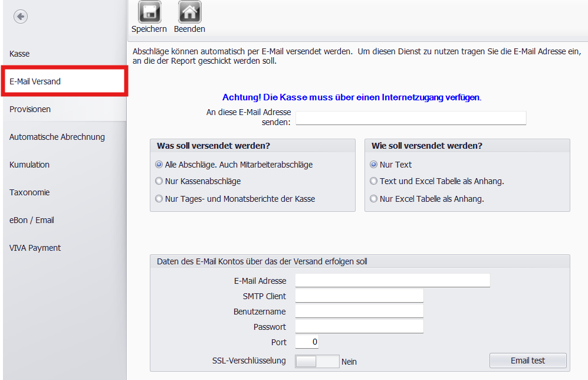
Task: Select Alle Abschläge radio option
Action: [159, 165]
